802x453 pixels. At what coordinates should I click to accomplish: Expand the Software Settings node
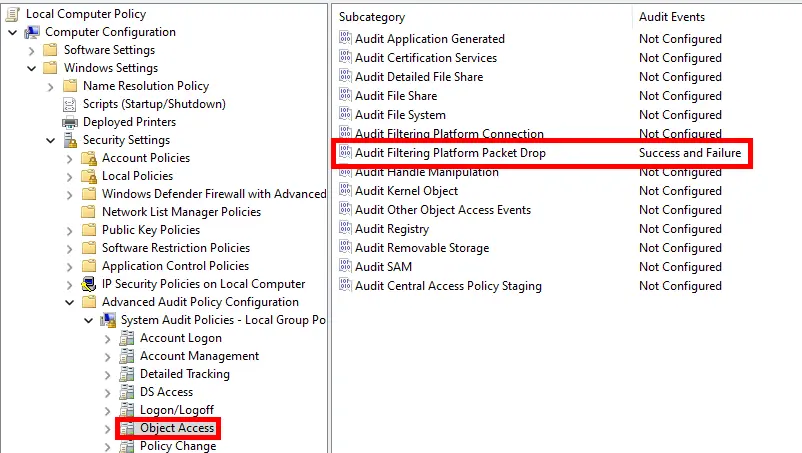coord(32,51)
